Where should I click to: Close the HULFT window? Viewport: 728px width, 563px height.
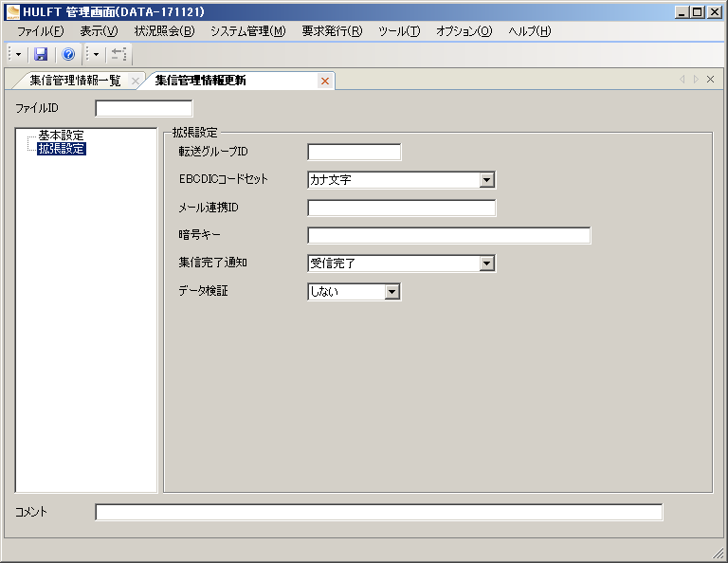714,12
